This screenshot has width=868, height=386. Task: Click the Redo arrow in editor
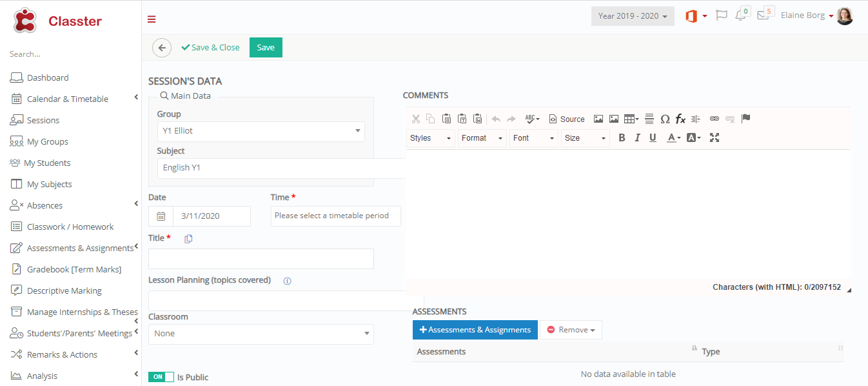click(x=511, y=119)
